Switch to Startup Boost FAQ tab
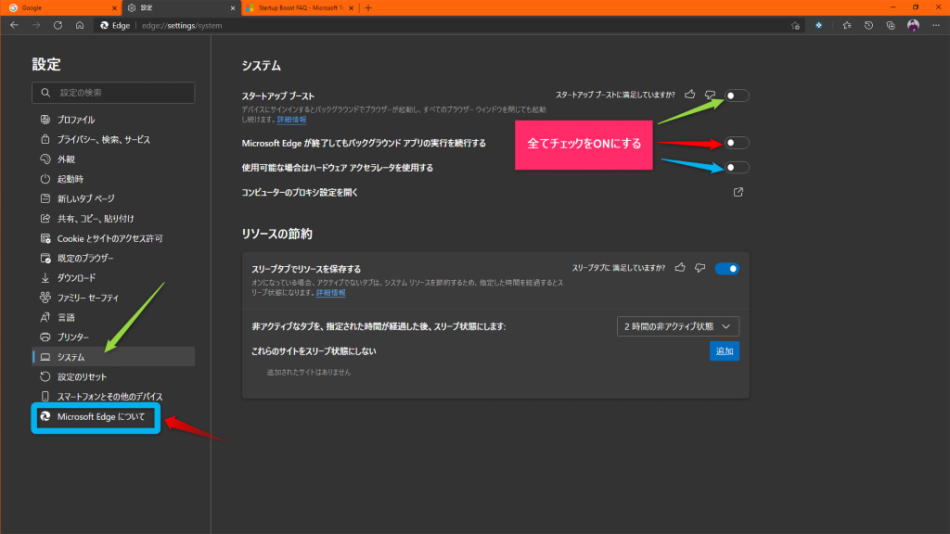Screen dimensions: 950x534 click(x=299, y=8)
